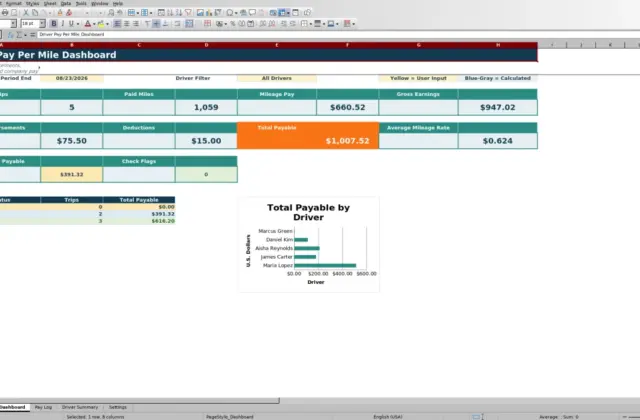Open the font color dropdown arrow
Image resolution: width=640 pixels, height=420 pixels.
pos(94,24)
